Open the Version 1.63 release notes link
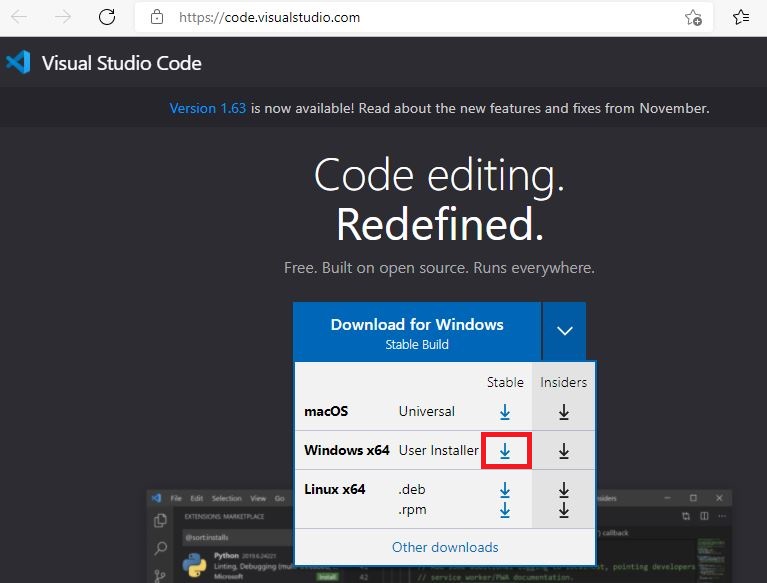767x583 pixels. 207,108
